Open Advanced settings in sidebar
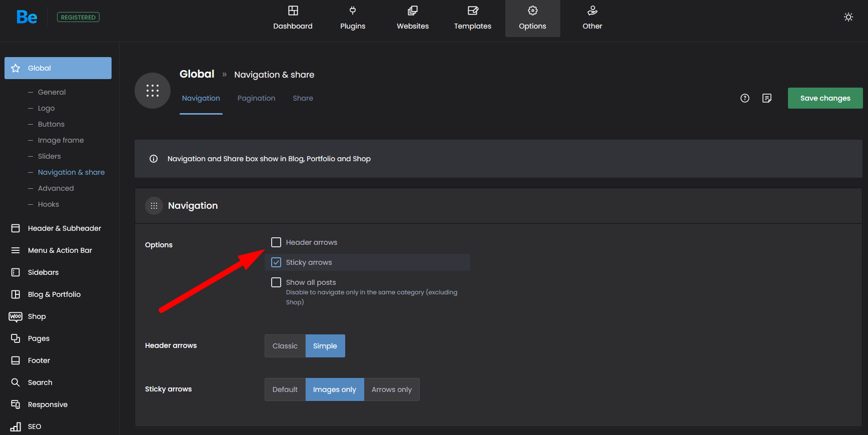 point(56,188)
